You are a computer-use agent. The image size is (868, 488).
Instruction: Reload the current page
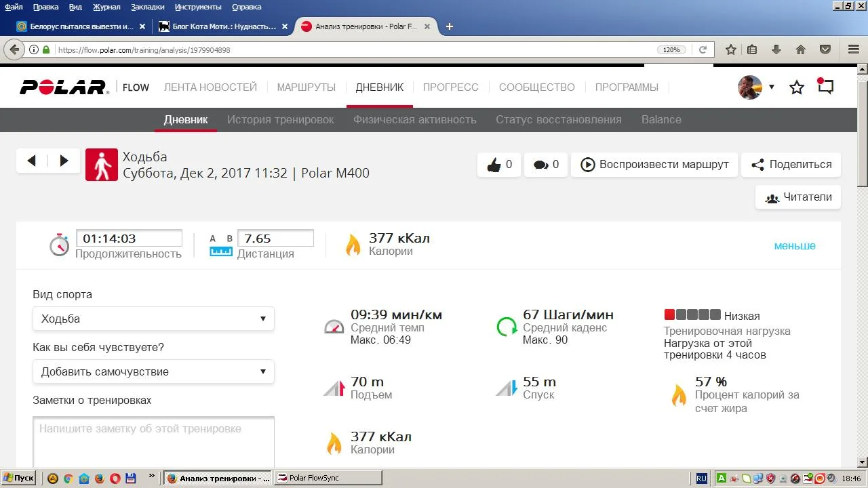coord(703,49)
